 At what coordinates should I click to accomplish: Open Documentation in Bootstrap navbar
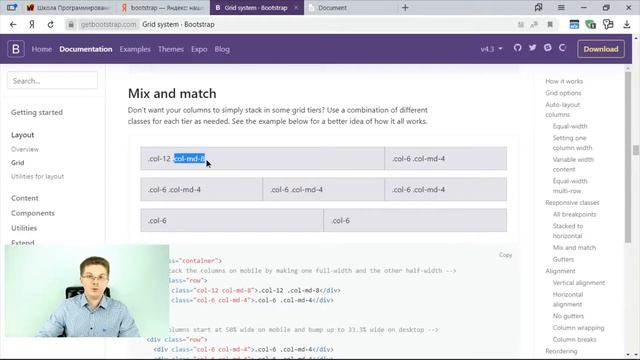pyautogui.click(x=86, y=49)
